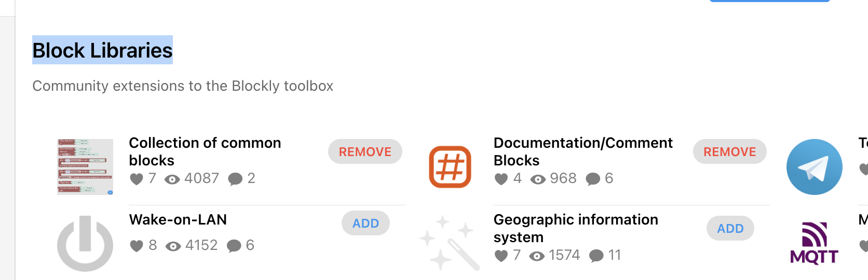Click views eye icon under Geographic information system
868x280 pixels.
(537, 256)
